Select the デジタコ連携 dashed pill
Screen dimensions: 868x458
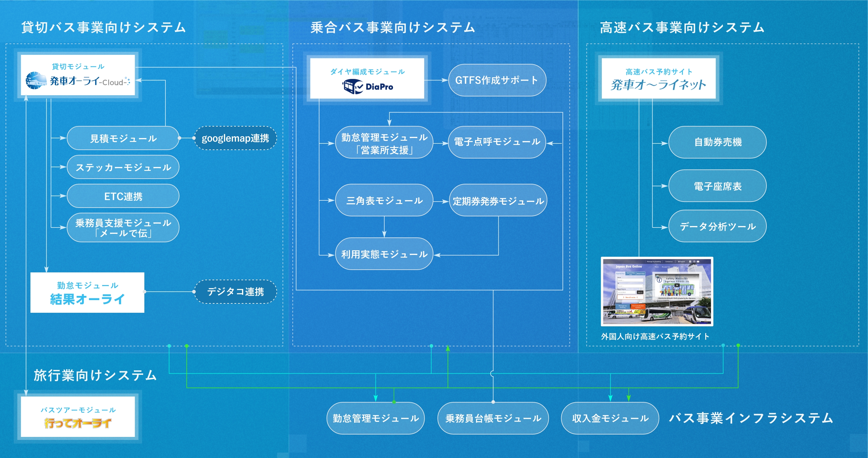(235, 292)
